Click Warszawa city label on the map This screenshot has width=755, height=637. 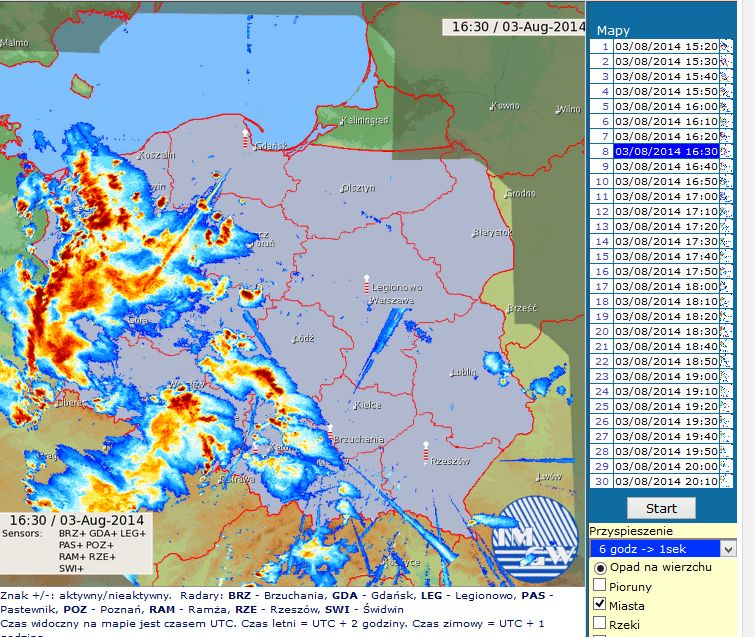coord(392,300)
